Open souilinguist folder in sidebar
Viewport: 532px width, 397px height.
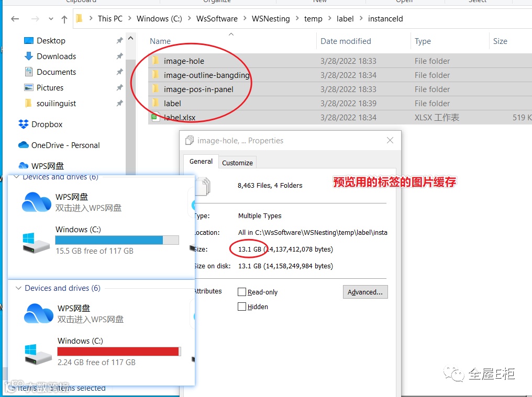(57, 104)
